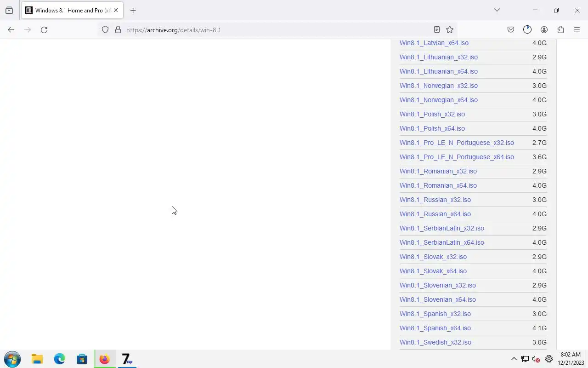Screen dimensions: 588x368
Task: Click 3.6G size of Portuguese x64
Action: 539,157
